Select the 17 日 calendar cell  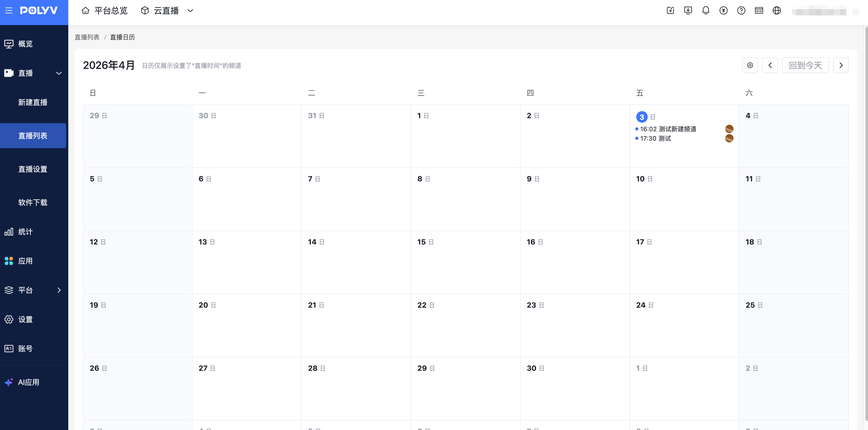(684, 262)
